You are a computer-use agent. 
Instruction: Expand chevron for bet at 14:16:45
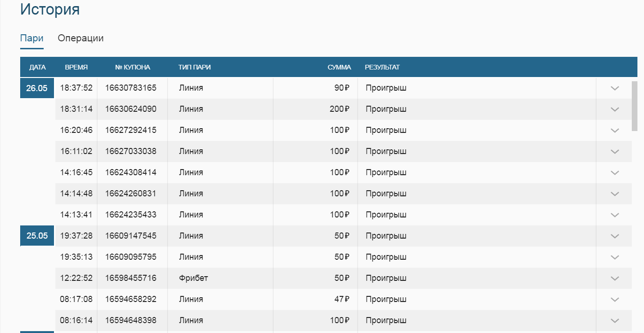615,173
